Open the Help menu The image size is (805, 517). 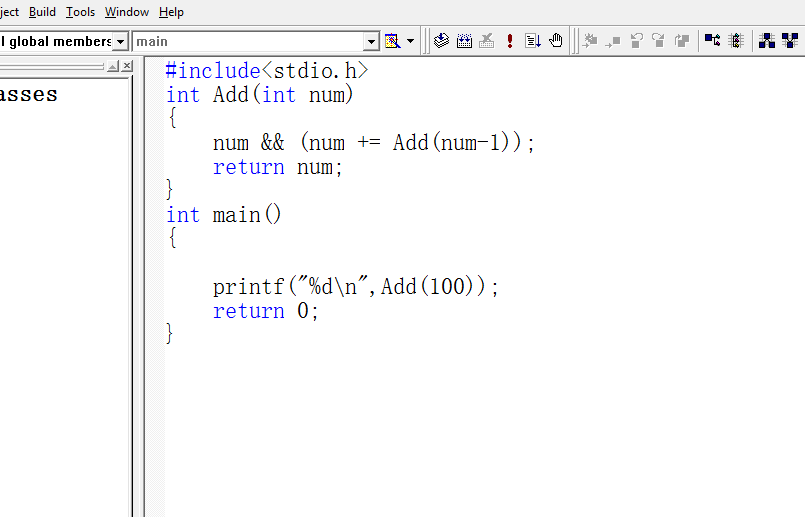point(171,12)
